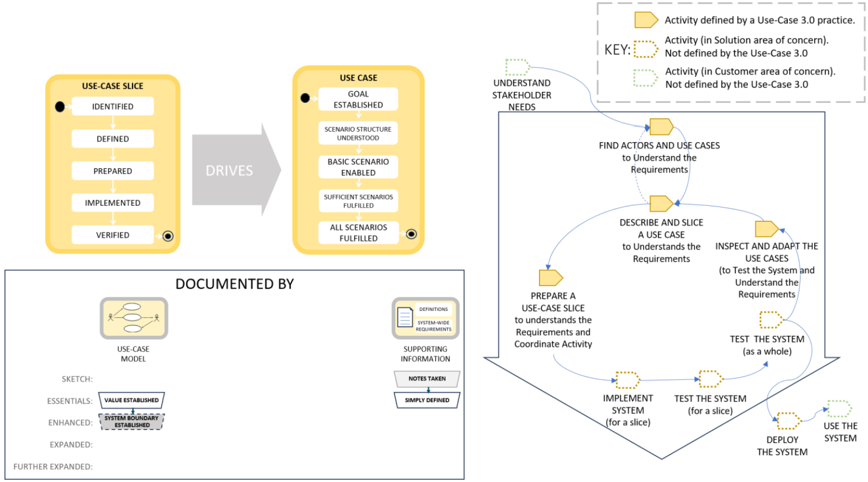Click the VERIFIED state box
Screen dimensions: 868x482
(113, 235)
